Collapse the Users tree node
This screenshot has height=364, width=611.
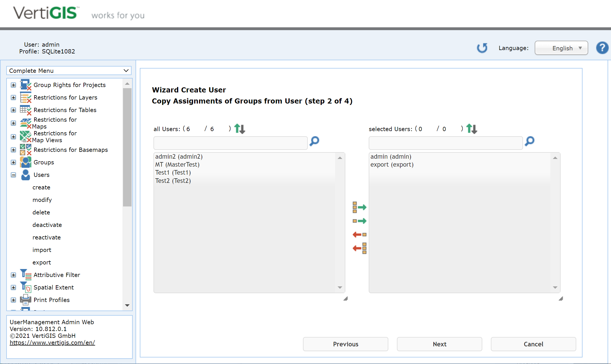click(13, 175)
